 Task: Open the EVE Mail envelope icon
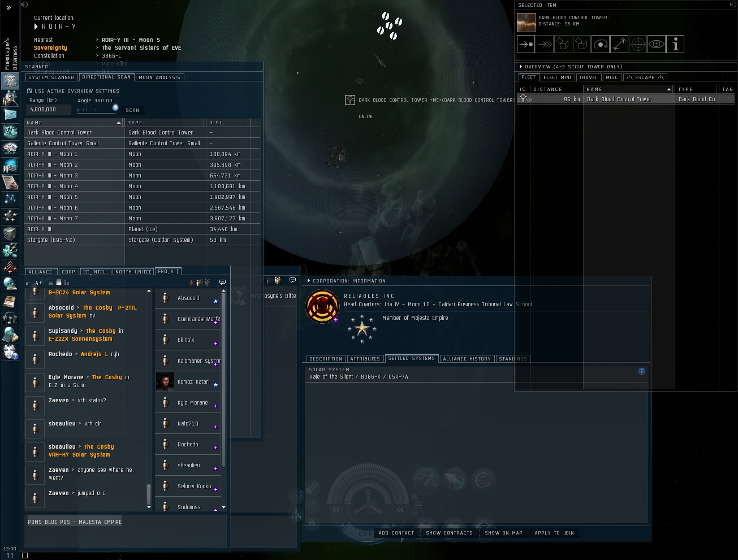10,115
